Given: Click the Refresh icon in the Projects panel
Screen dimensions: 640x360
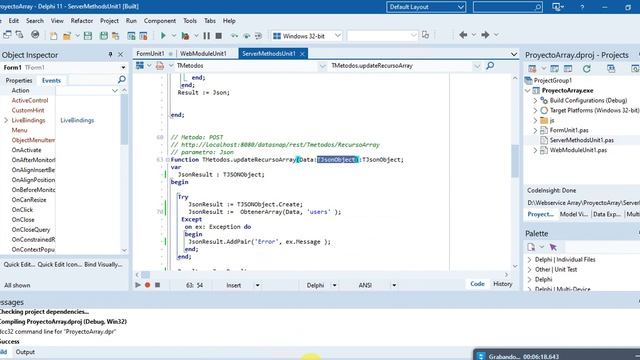Looking at the screenshot, I should 587,69.
